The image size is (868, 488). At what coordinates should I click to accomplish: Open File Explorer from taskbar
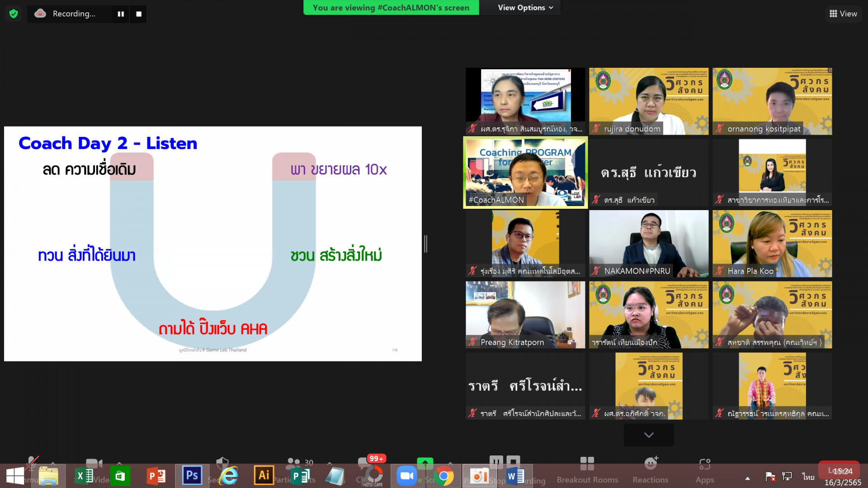[48, 476]
